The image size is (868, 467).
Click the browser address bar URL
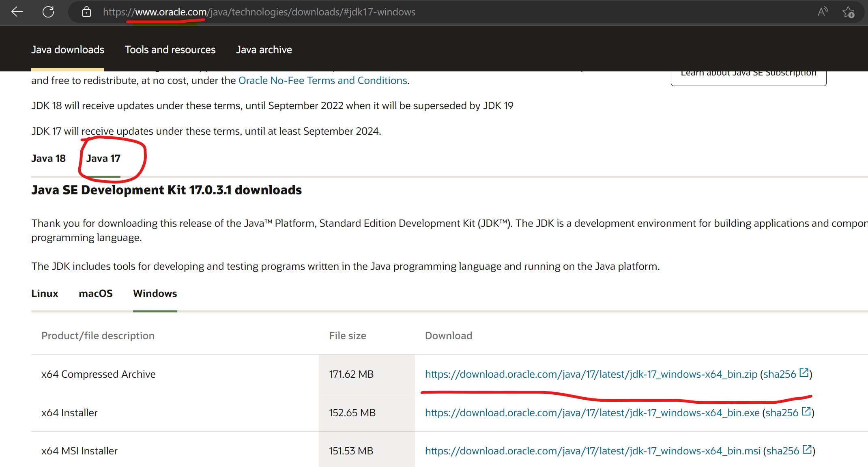click(x=259, y=12)
